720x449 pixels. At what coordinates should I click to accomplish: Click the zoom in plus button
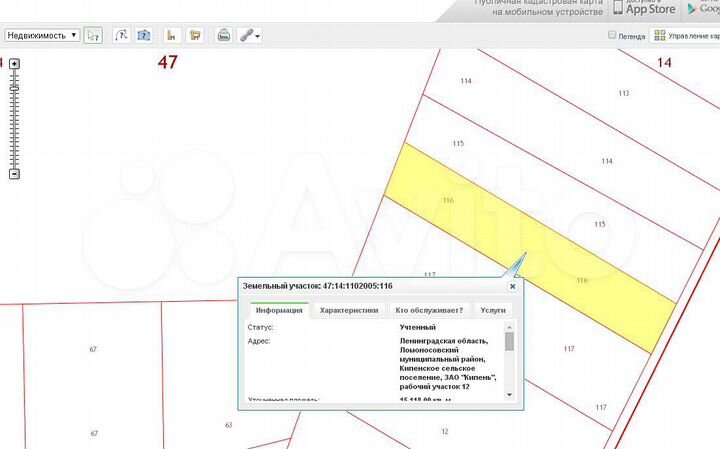14,64
